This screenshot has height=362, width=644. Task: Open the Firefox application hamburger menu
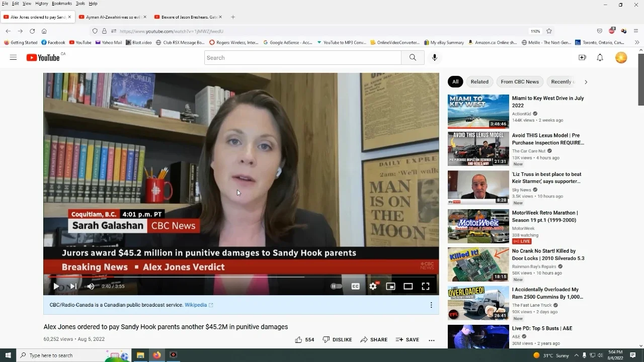coord(636,31)
